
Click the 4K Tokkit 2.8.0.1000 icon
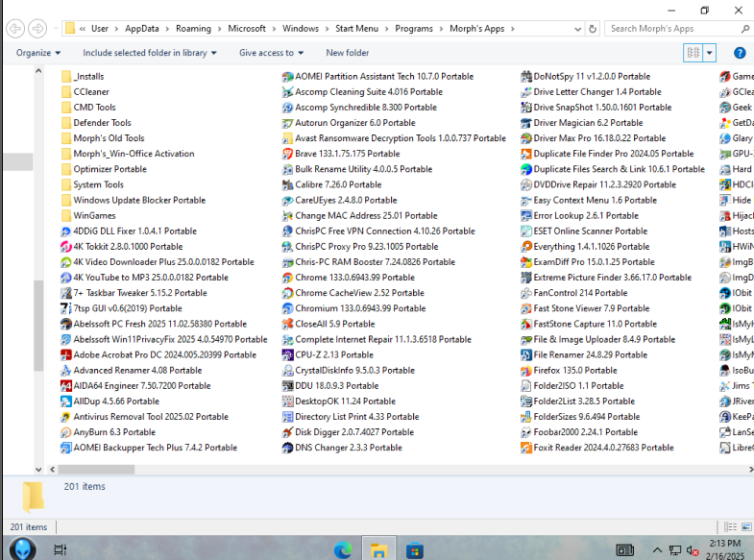[x=66, y=247]
